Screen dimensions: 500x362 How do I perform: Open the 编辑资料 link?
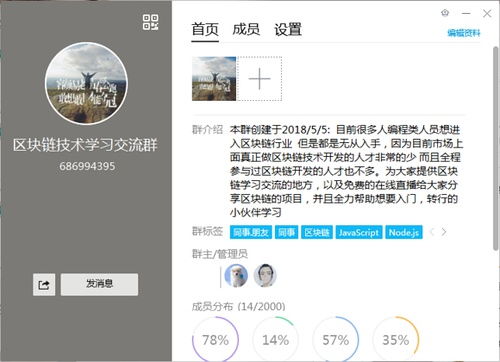464,33
